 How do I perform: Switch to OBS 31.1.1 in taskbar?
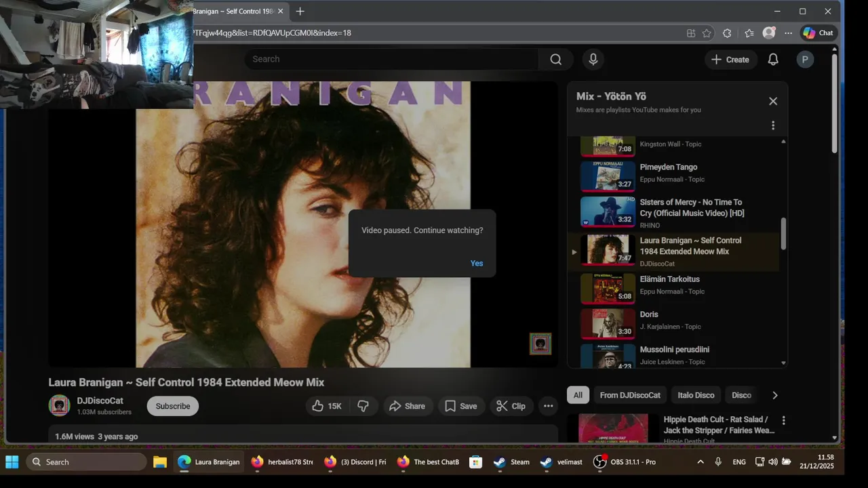625,462
